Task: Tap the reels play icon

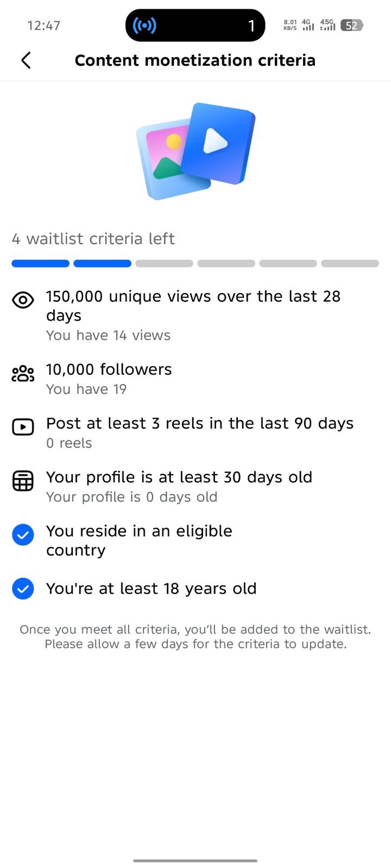Action: [x=23, y=427]
